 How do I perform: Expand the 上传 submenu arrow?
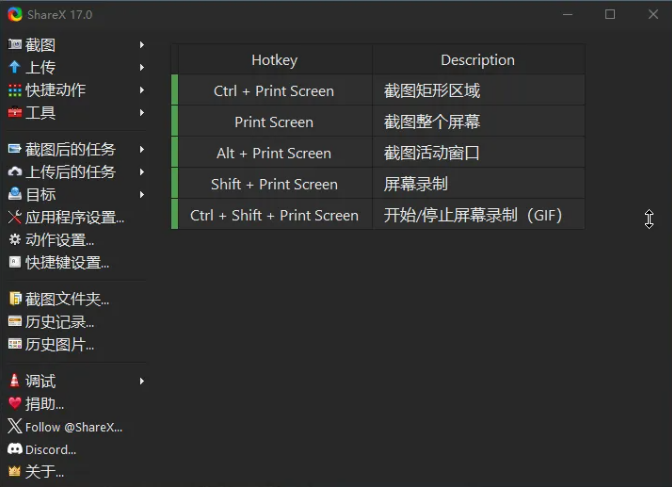(142, 67)
